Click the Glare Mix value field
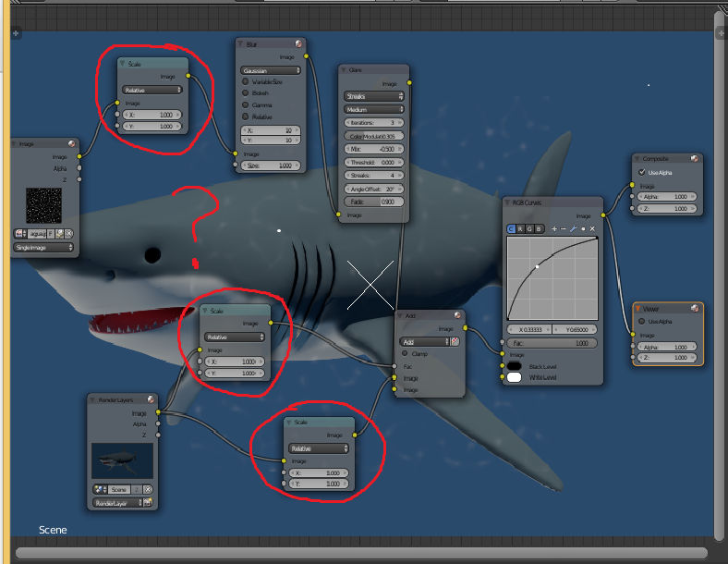 (374, 149)
